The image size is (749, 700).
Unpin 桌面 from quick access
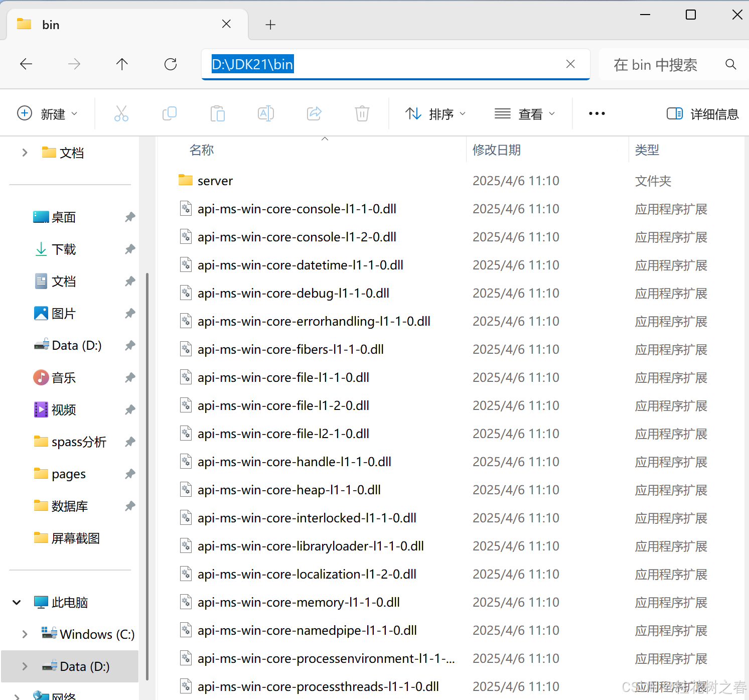point(130,217)
